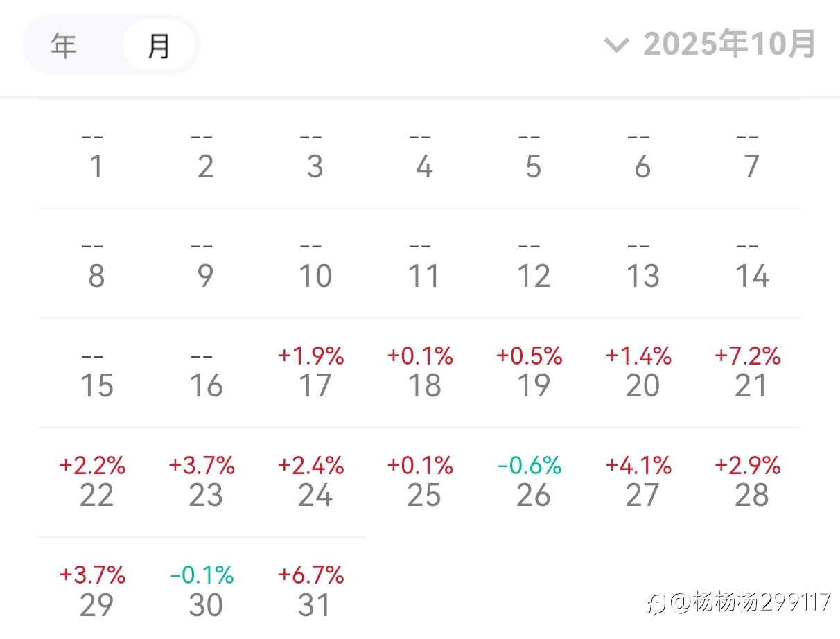Select day 20 showing +1.4%
The height and width of the screenshot is (639, 840).
point(642,374)
